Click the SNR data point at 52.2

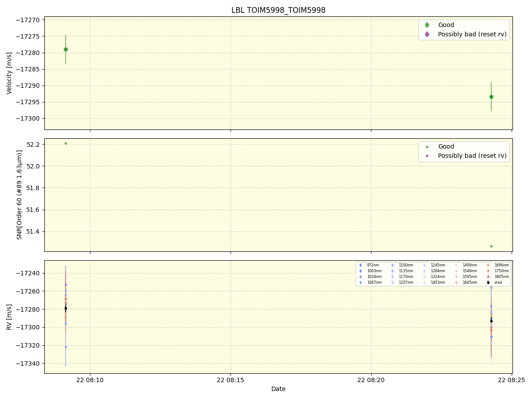click(x=66, y=143)
